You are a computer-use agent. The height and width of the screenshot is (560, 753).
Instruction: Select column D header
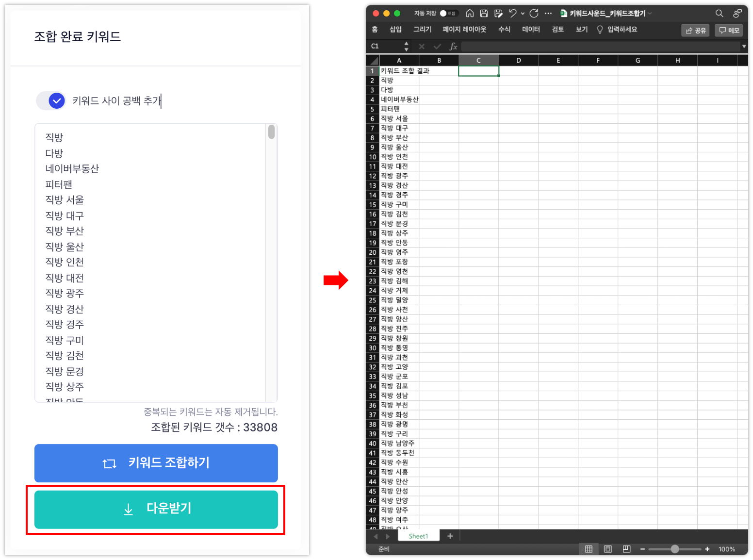click(x=519, y=61)
